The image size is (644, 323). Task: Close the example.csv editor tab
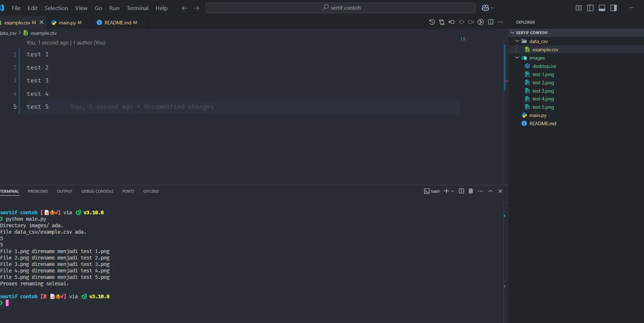(41, 22)
